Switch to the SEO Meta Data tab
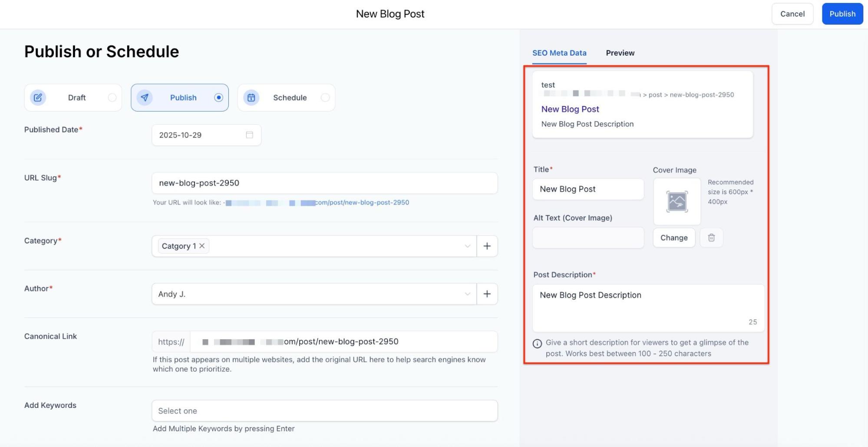Viewport: 868px width, 447px height. 559,53
